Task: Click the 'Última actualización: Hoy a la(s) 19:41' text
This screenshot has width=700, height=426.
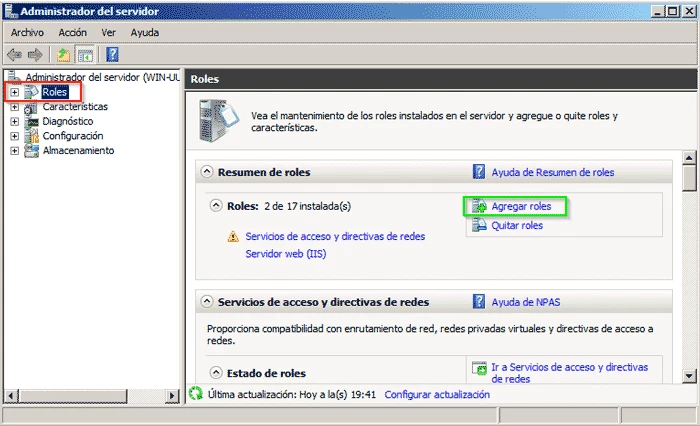Action: pyautogui.click(x=292, y=395)
